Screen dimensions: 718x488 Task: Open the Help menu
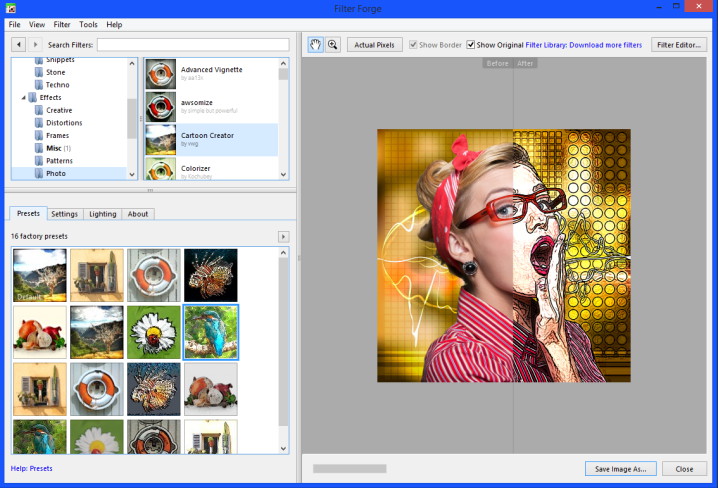click(x=114, y=25)
